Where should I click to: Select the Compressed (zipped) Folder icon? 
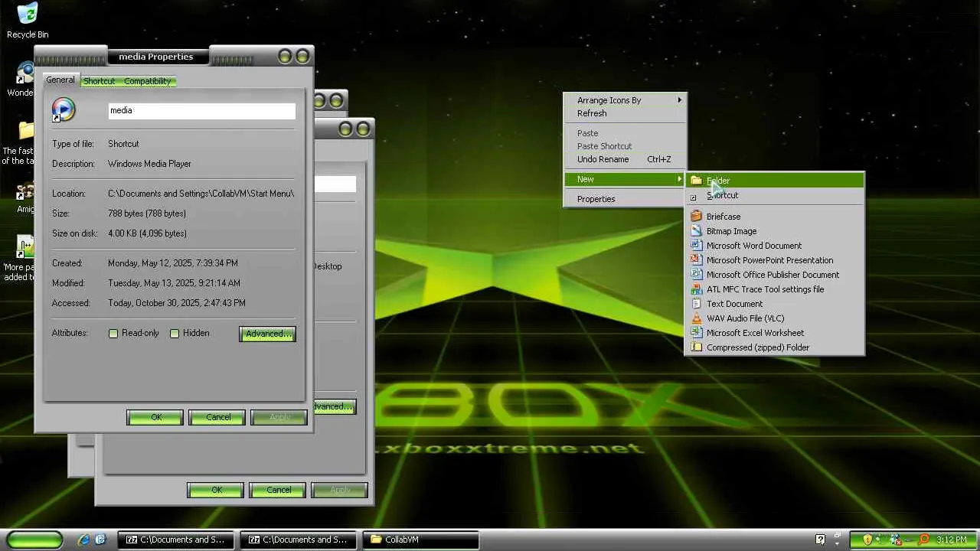click(696, 347)
